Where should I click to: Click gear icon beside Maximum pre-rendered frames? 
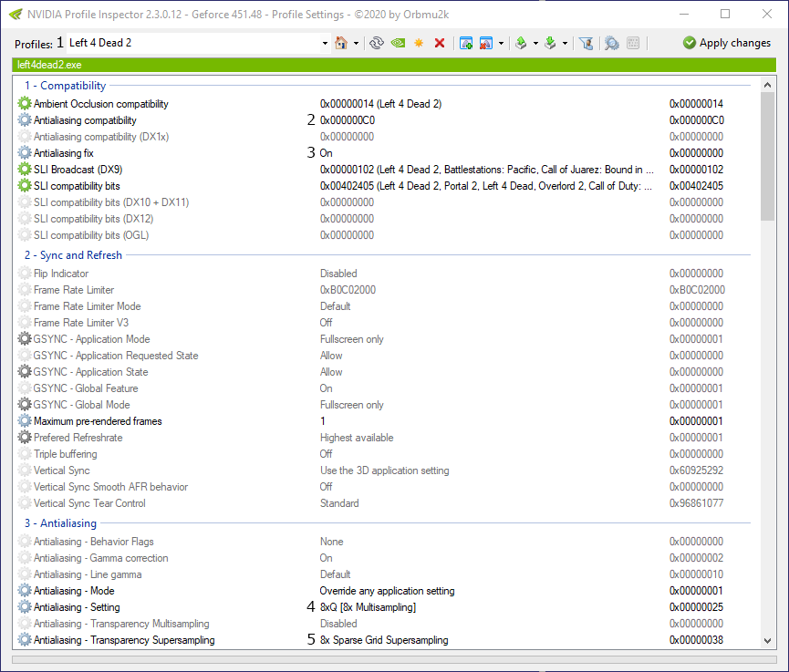pyautogui.click(x=24, y=421)
